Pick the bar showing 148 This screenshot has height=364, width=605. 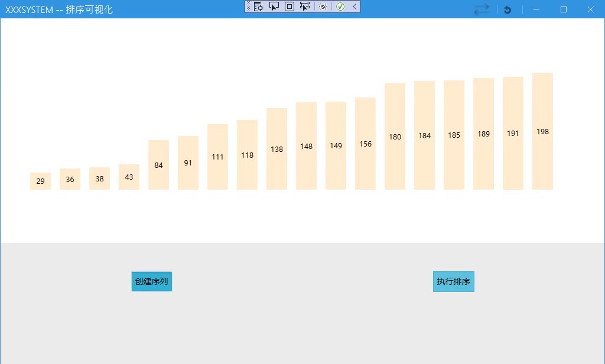tap(306, 146)
